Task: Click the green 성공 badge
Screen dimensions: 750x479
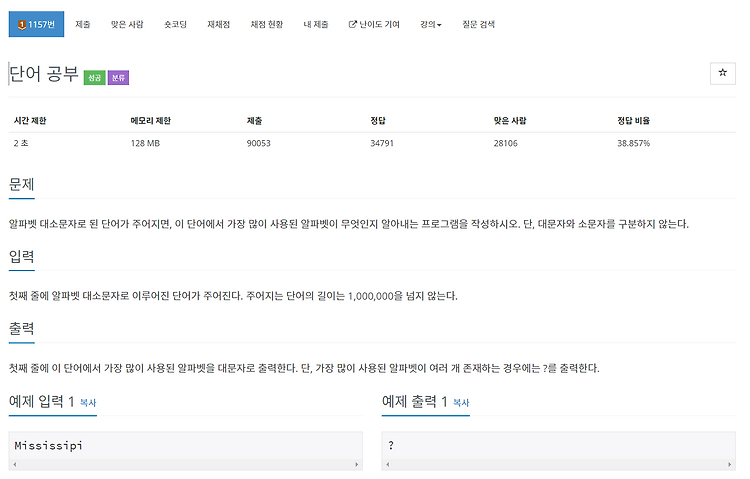Action: (95, 78)
